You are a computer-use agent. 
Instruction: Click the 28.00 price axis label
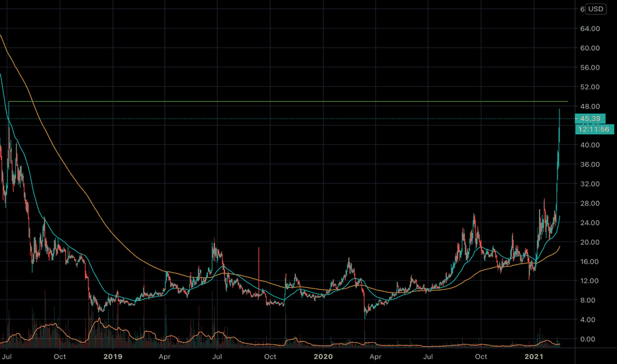(x=590, y=203)
